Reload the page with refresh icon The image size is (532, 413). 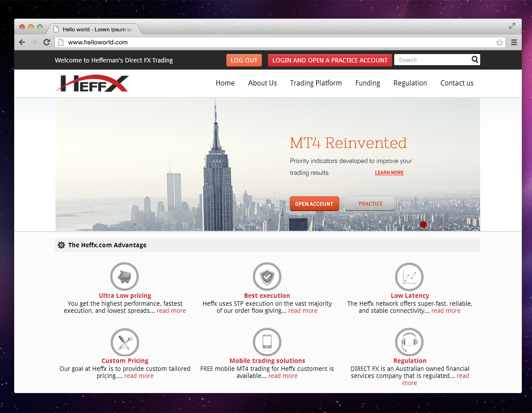pos(47,43)
